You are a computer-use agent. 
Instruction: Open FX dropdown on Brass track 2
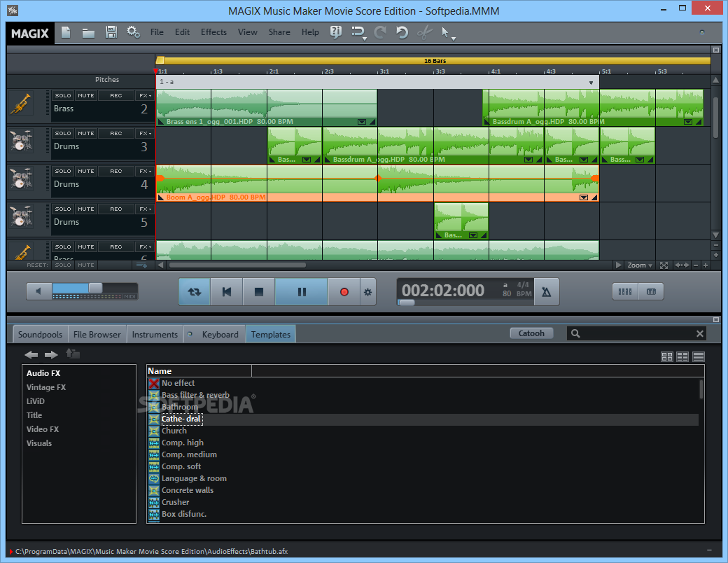coord(146,95)
